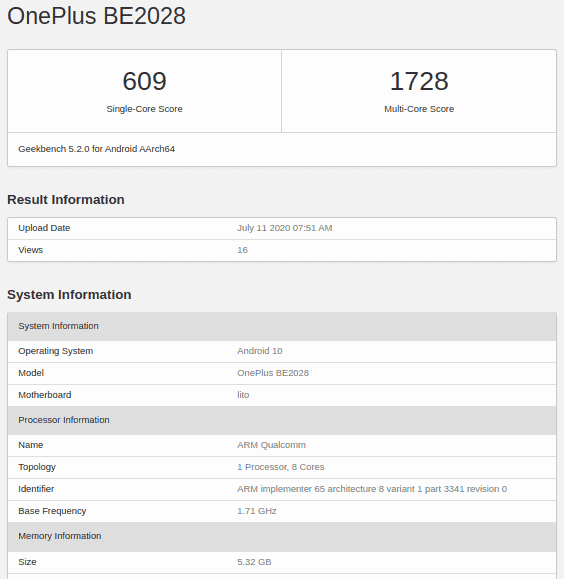The width and height of the screenshot is (564, 579).
Task: Click the gray System Information table header
Action: coord(282,326)
